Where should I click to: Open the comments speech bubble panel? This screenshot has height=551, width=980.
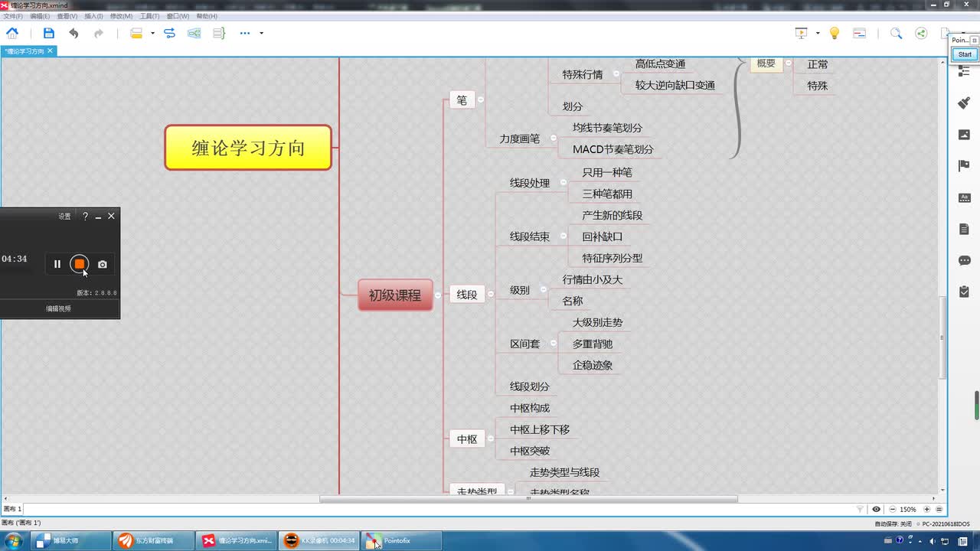[964, 260]
